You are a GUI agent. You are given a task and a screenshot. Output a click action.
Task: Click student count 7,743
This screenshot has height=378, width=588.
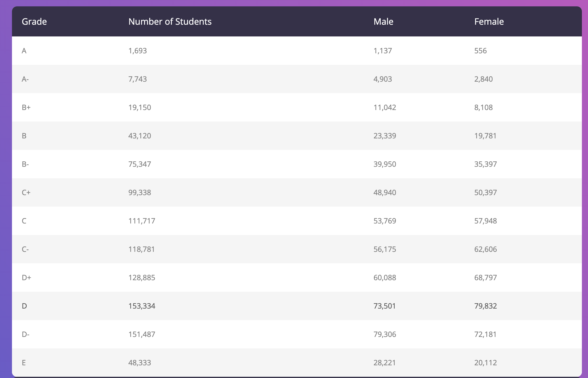pos(137,79)
